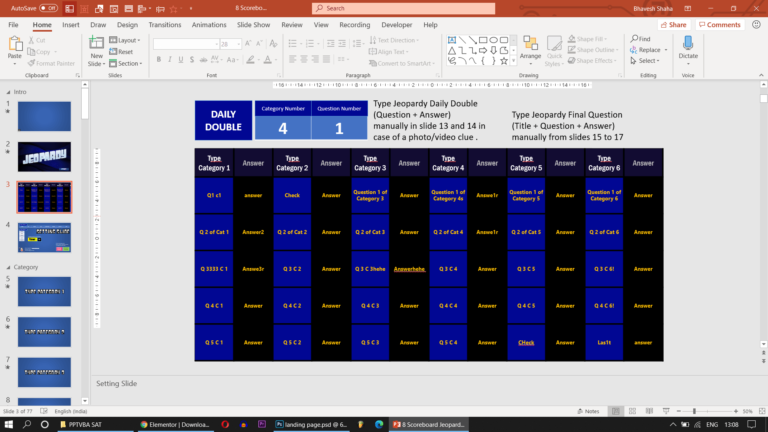
Task: Switch to landing page.psd Photoshop window
Action: (311, 424)
